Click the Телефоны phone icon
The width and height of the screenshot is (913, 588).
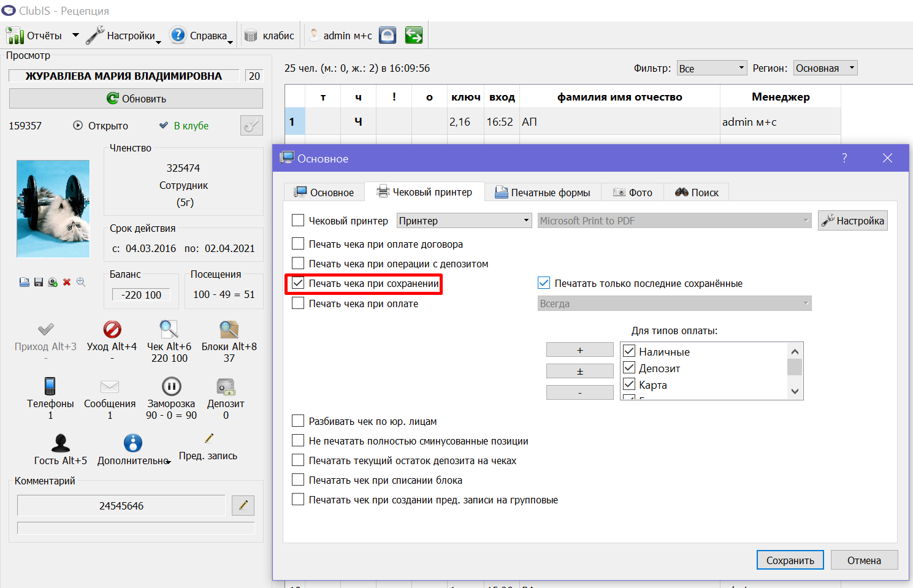50,386
